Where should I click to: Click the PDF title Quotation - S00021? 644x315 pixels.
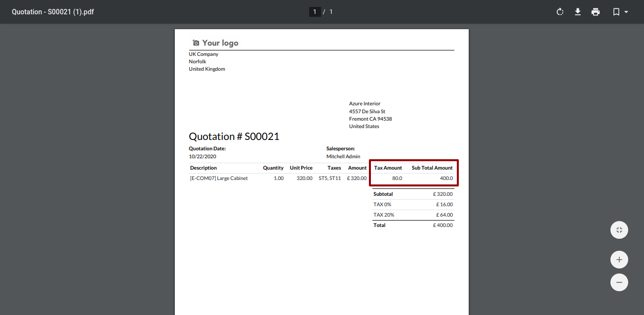53,12
